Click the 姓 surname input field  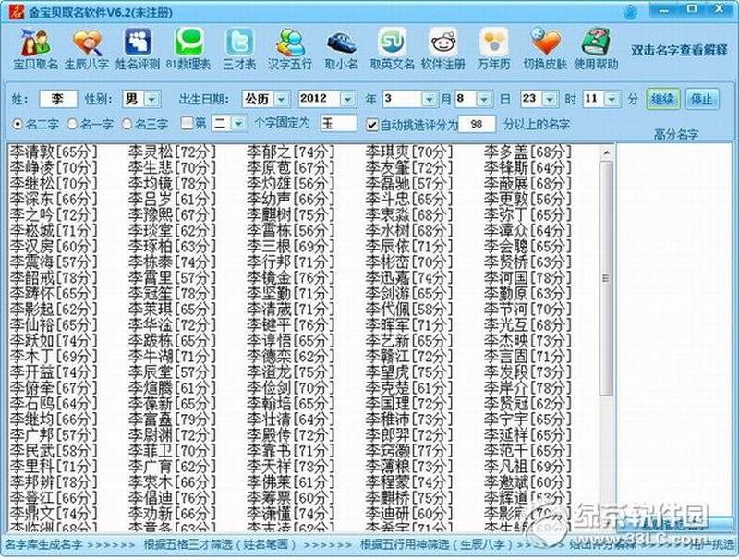point(58,99)
